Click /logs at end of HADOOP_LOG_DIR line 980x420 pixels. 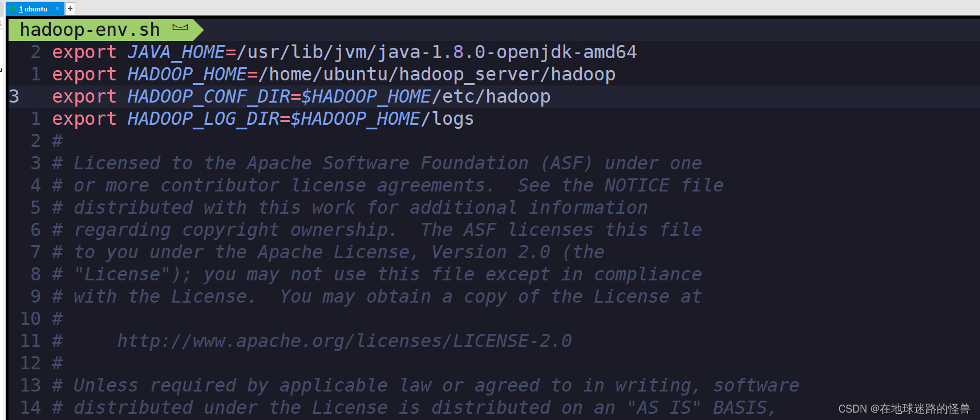(448, 119)
